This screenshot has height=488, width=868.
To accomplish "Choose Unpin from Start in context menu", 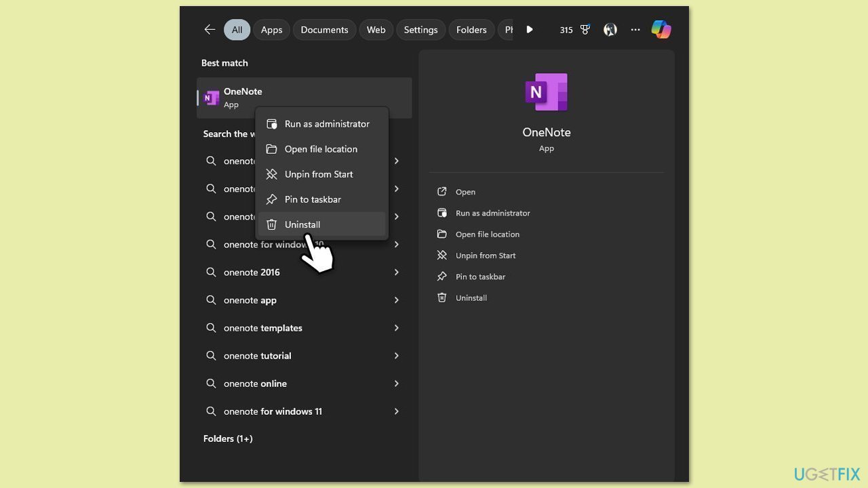I will click(x=321, y=174).
